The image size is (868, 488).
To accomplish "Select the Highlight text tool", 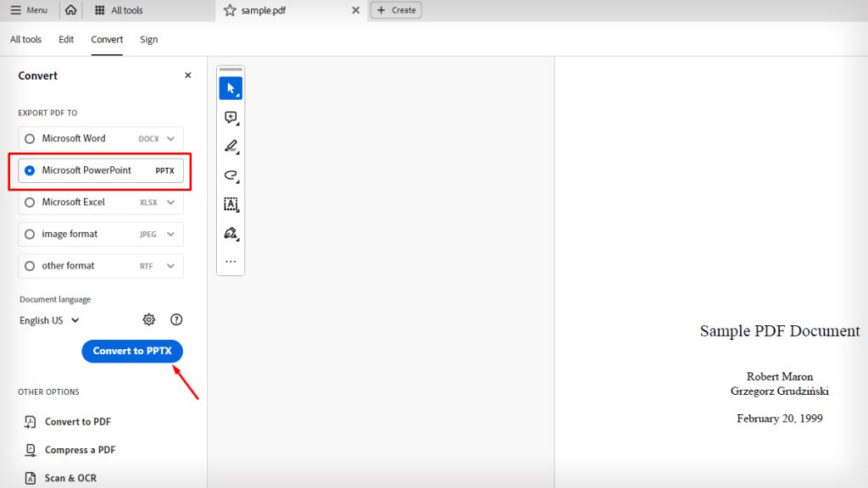I will coord(231,146).
